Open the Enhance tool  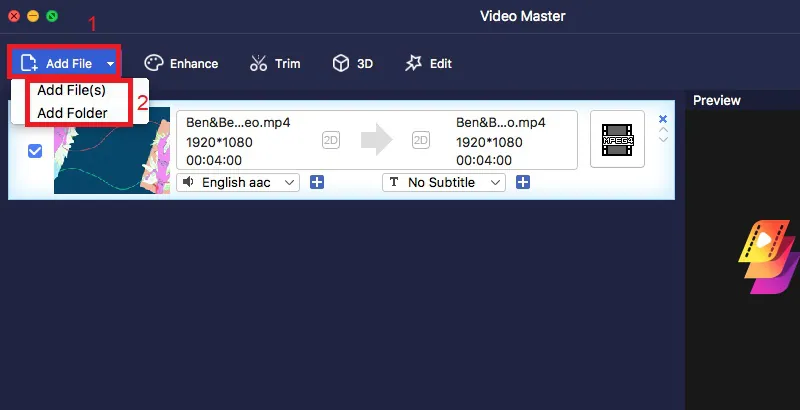[x=181, y=64]
